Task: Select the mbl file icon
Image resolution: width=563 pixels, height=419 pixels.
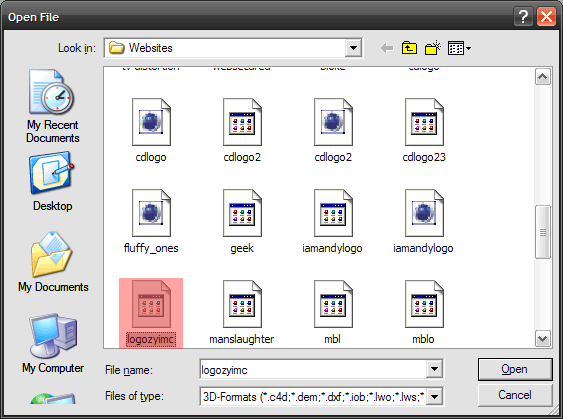Action: point(333,304)
